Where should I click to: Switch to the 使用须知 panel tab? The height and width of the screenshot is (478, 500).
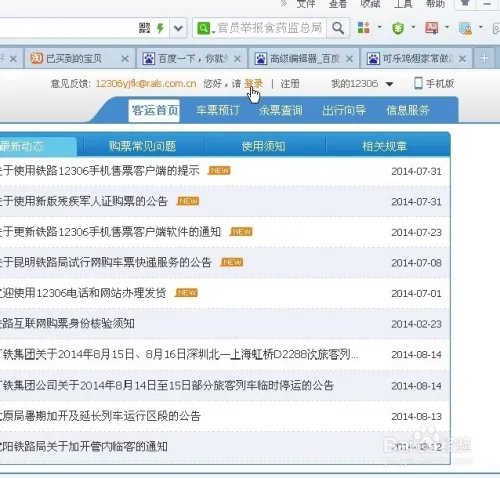coord(263,146)
